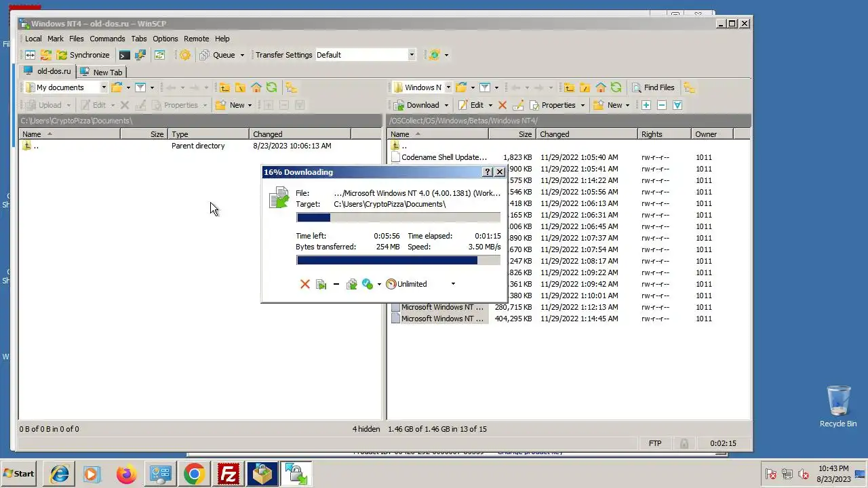Go to remote parent directory icon
The height and width of the screenshot is (488, 868).
click(569, 87)
